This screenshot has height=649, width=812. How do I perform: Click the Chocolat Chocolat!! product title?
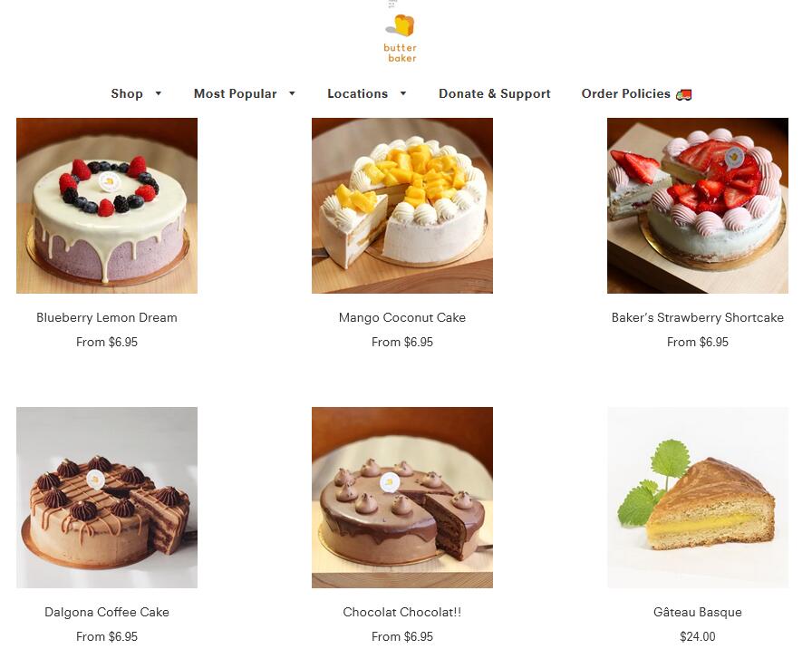pos(401,612)
